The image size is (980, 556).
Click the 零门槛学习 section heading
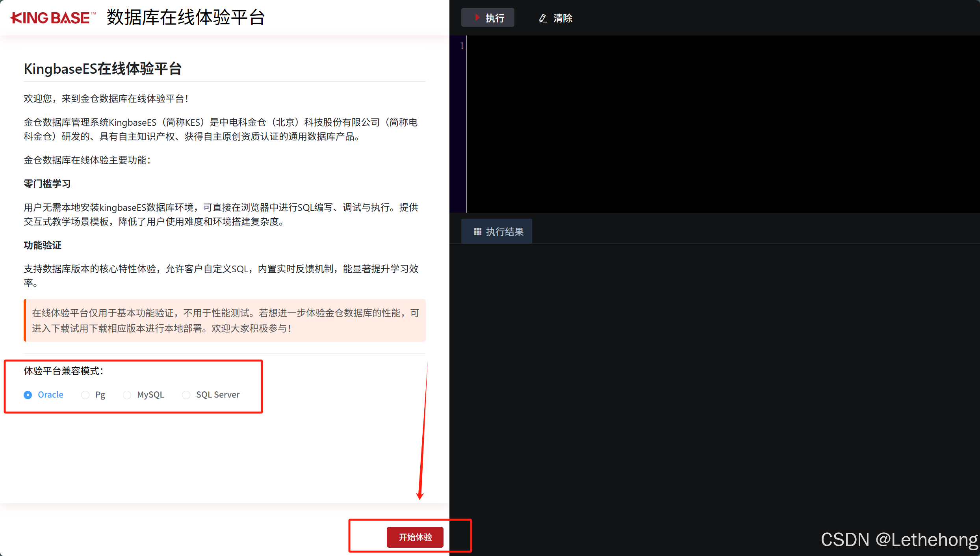click(47, 184)
